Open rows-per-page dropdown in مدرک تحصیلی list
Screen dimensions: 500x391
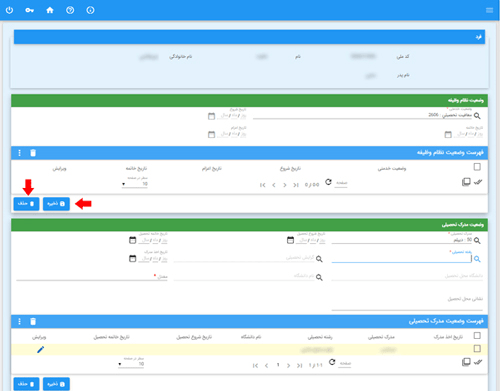pos(131,364)
